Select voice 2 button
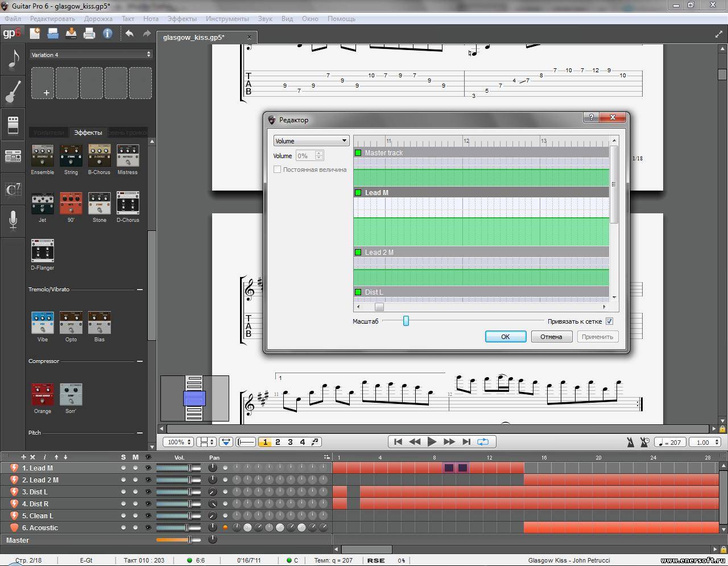The image size is (728, 566). click(278, 442)
